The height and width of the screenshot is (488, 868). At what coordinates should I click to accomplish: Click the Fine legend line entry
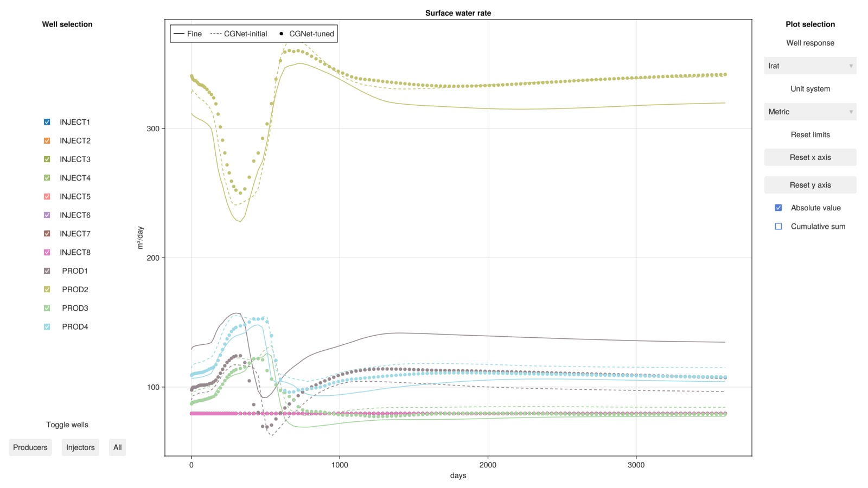(x=187, y=34)
